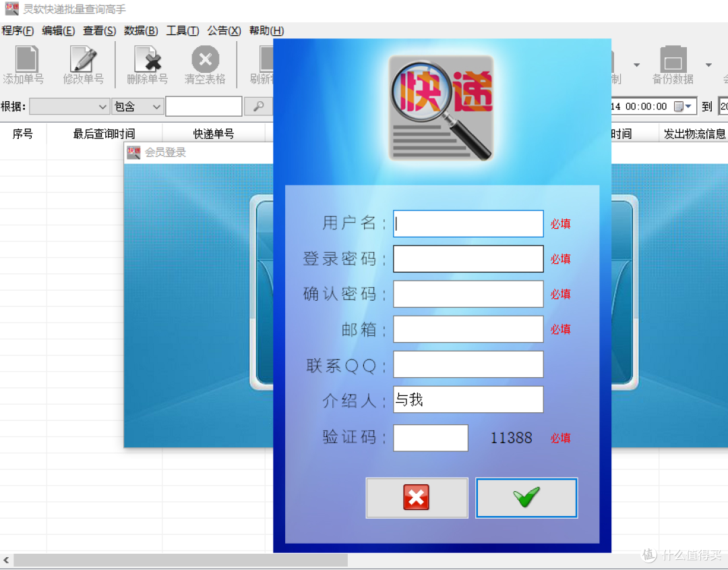Click the magnifier search button beside filter field
This screenshot has height=570, width=728.
259,107
